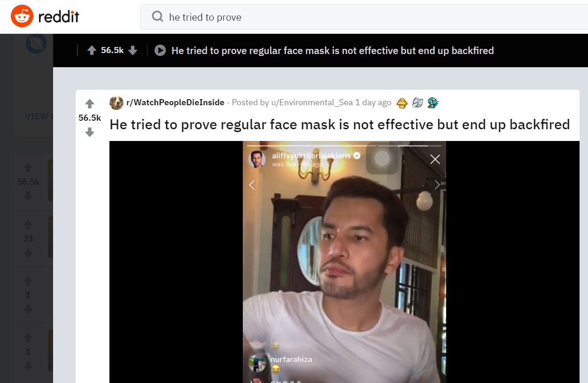
Task: Click in the search field reading 'he tried to prove'
Action: coord(329,17)
